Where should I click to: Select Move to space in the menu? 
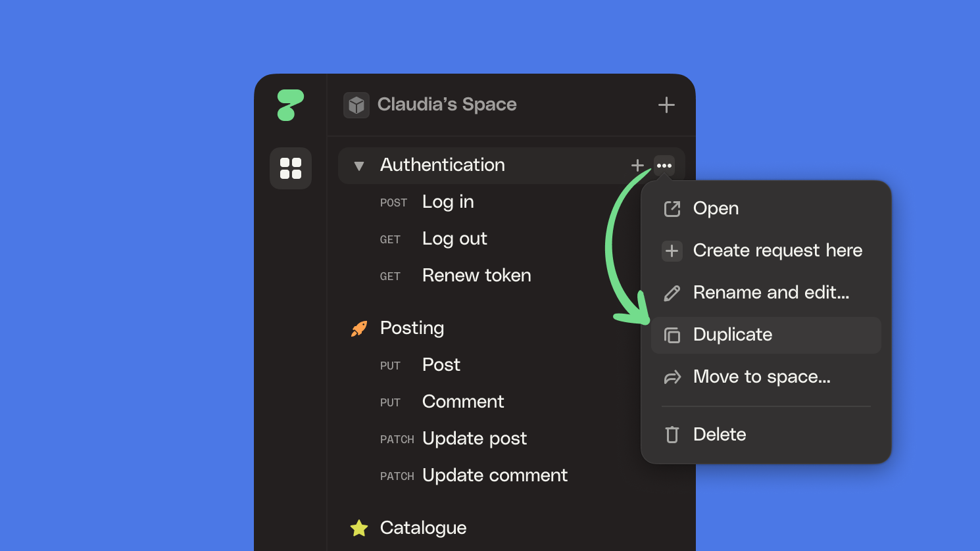pyautogui.click(x=762, y=377)
